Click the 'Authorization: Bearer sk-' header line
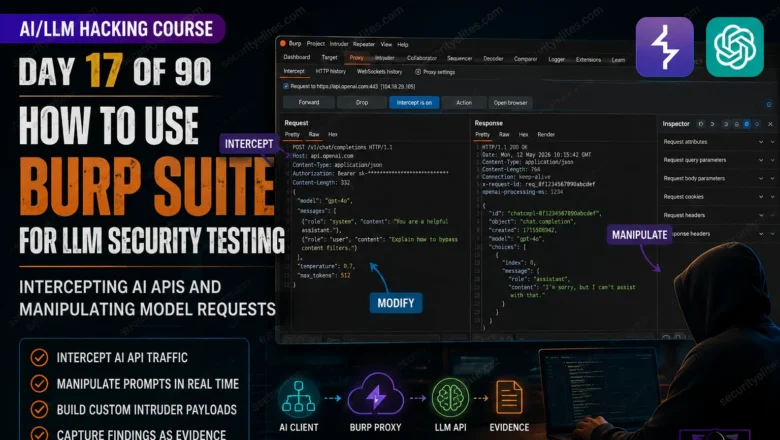Viewport: 780px width, 440px height. 370,174
